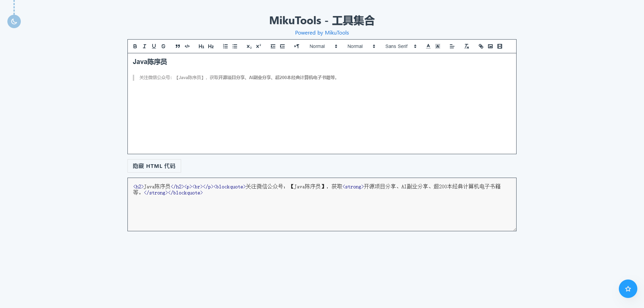
Task: Insert a code block
Action: [187, 46]
